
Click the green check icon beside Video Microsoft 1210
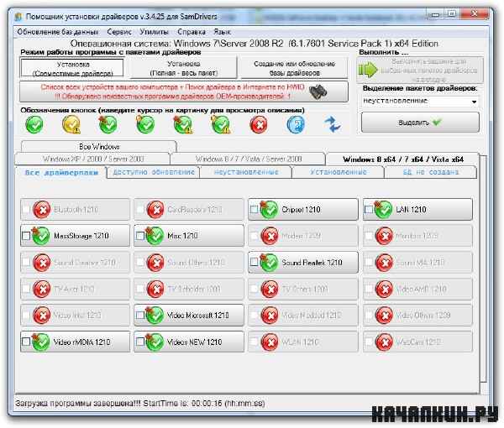click(155, 316)
